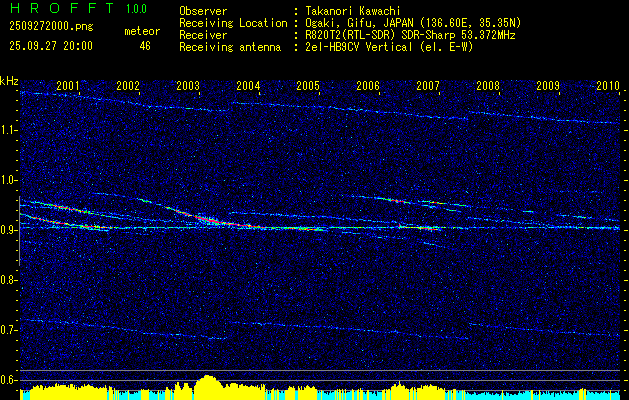Click the 'Observer' field label
629x400 pixels.
point(203,12)
